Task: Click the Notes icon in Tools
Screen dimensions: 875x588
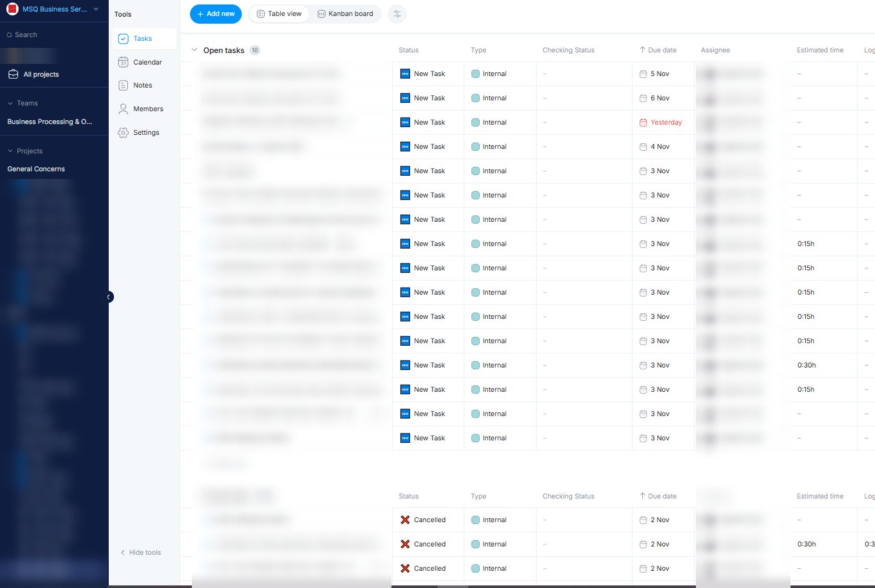Action: [123, 85]
